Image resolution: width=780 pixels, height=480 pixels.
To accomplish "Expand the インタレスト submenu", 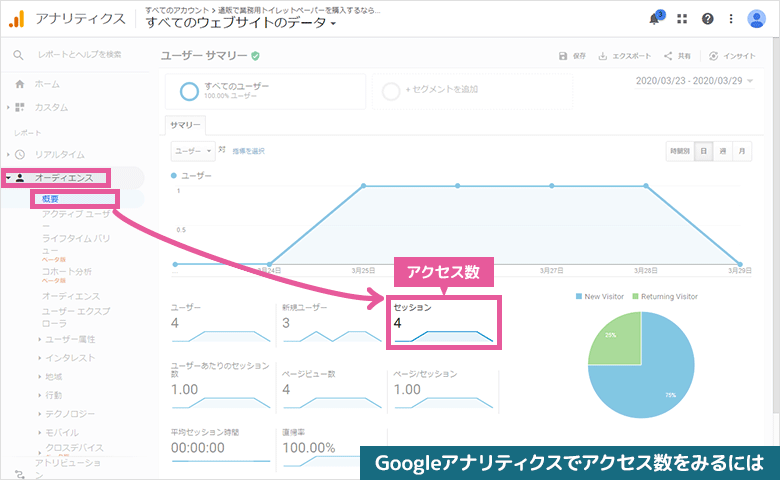I will coord(39,358).
